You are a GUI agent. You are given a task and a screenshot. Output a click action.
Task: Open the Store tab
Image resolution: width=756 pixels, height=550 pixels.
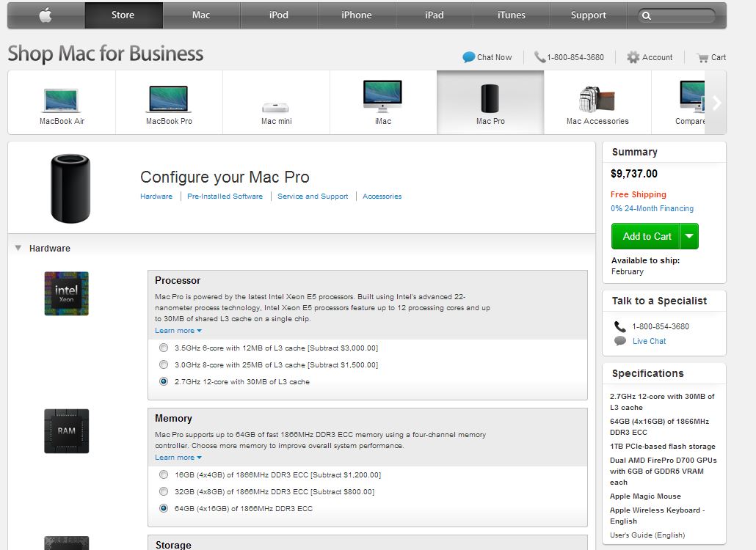pyautogui.click(x=123, y=15)
